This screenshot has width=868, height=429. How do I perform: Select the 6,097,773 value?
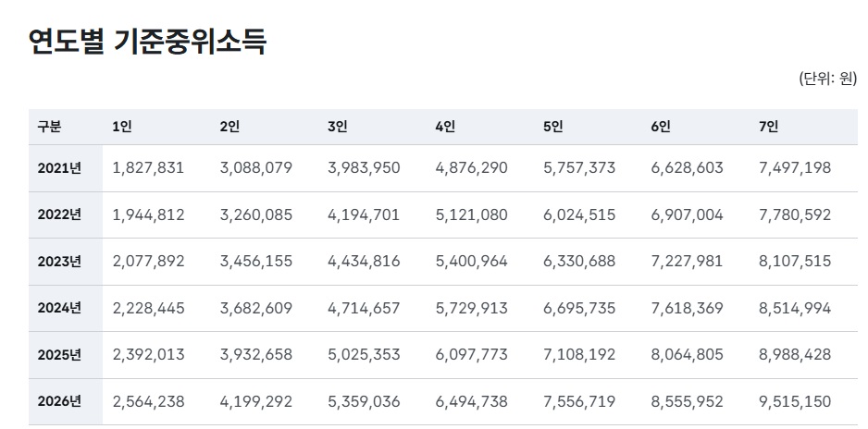point(471,355)
